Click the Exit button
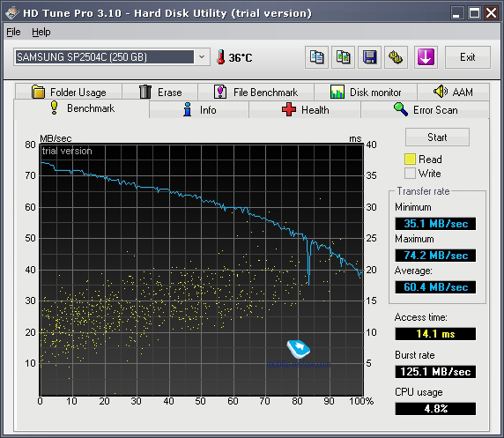This screenshot has width=504, height=438. [x=468, y=57]
